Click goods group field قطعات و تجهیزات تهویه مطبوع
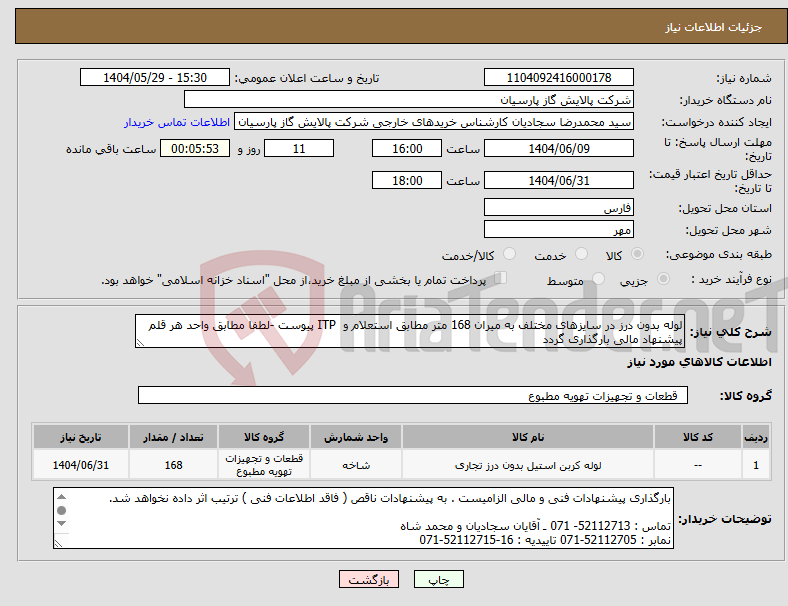 [x=413, y=395]
